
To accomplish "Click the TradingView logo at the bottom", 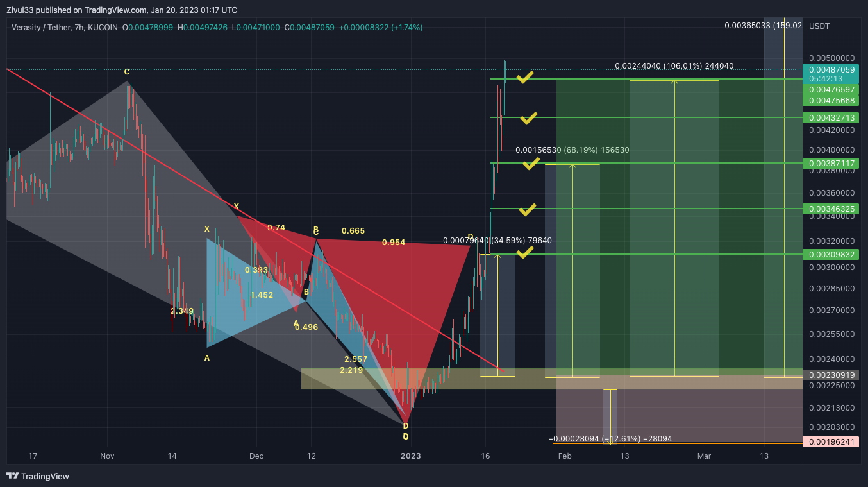I will point(37,476).
